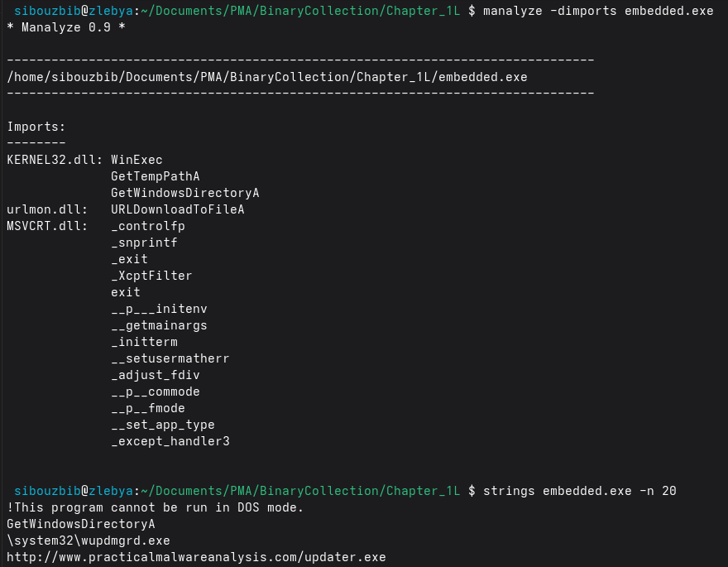Click the __setusermatherr import entry
The width and height of the screenshot is (728, 567).
click(170, 358)
